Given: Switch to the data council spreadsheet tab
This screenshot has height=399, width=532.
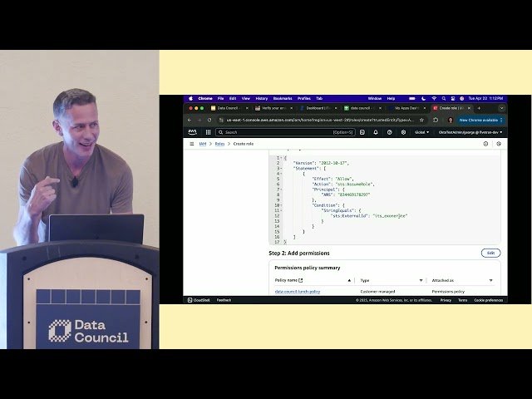Looking at the screenshot, I should tap(361, 108).
